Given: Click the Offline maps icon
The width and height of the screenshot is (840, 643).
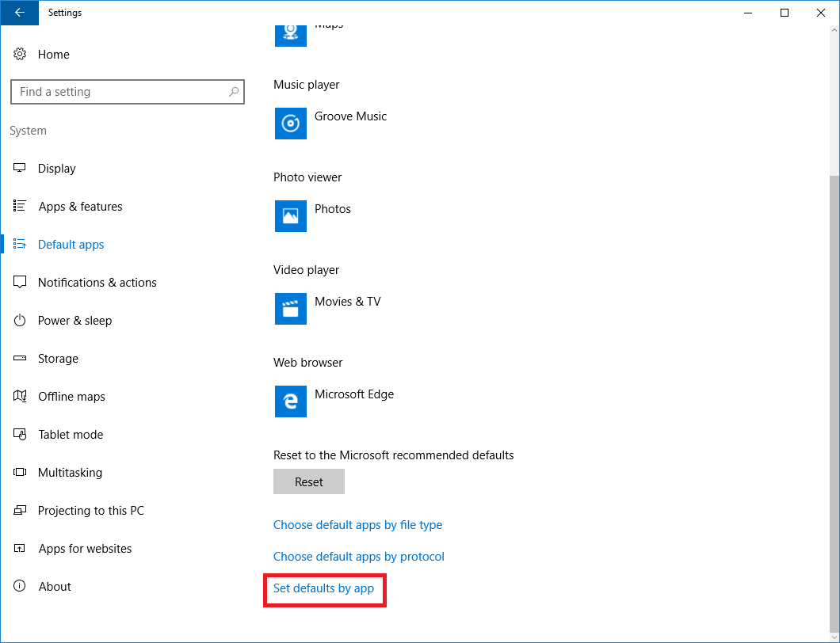Looking at the screenshot, I should (20, 396).
